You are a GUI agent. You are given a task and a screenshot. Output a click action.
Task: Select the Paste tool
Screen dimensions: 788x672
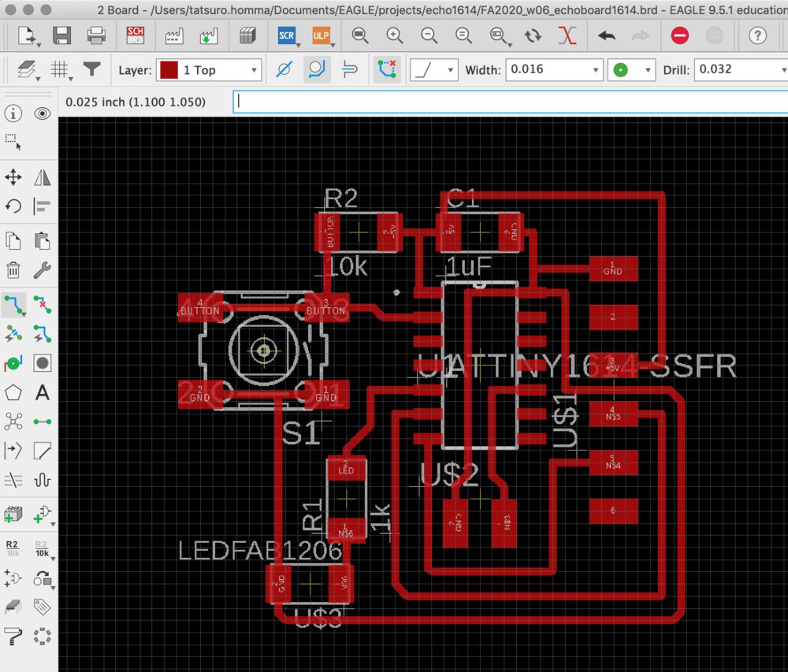[x=43, y=241]
